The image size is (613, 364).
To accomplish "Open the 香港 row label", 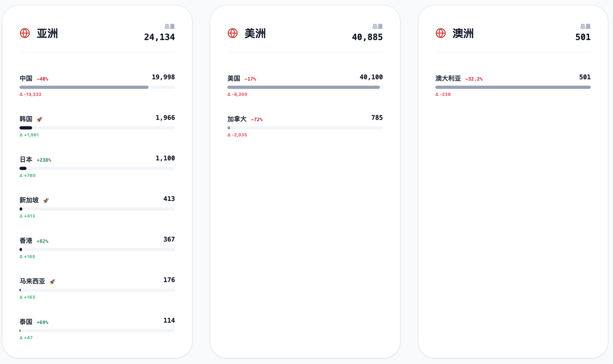I will 26,241.
